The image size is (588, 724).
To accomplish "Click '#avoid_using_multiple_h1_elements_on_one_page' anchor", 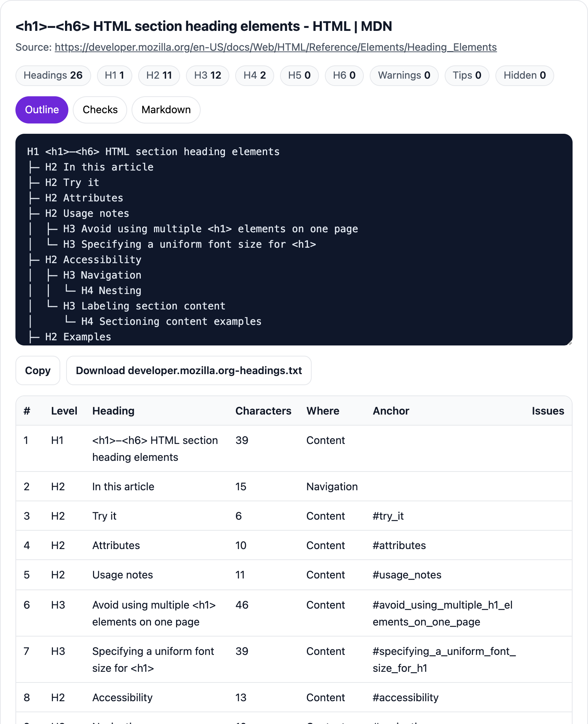I will click(x=443, y=613).
